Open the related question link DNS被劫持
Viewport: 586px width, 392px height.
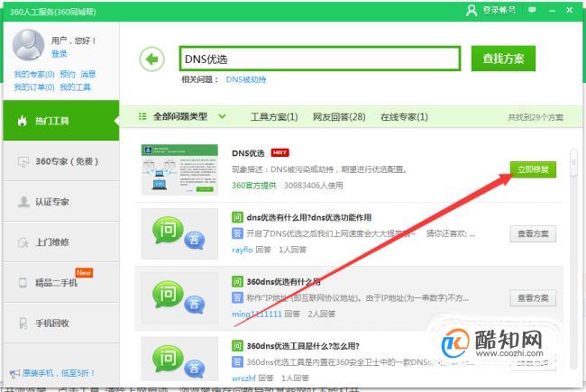point(246,79)
